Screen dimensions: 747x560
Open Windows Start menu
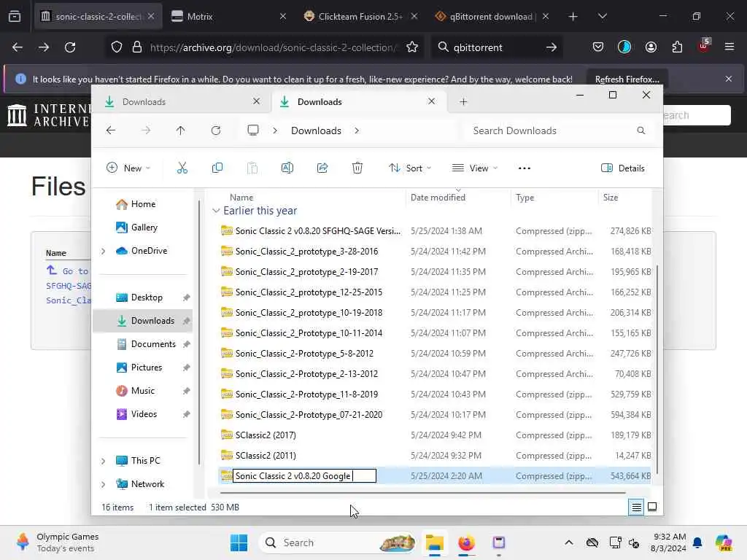[239, 542]
